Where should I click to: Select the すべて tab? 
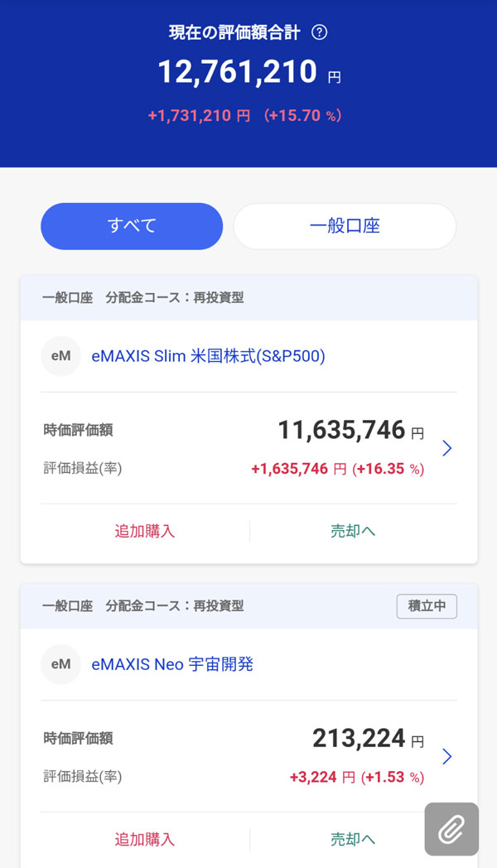click(132, 226)
